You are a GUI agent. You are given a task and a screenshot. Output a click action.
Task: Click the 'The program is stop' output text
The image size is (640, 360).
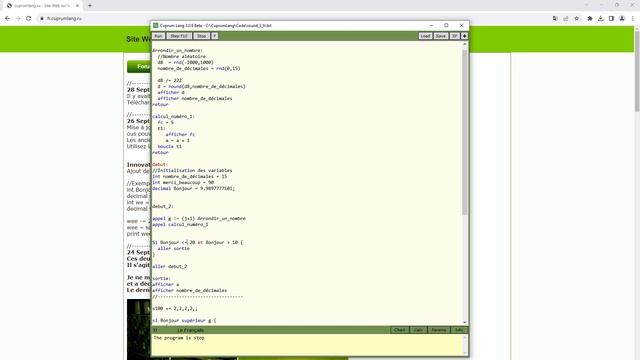(179, 338)
